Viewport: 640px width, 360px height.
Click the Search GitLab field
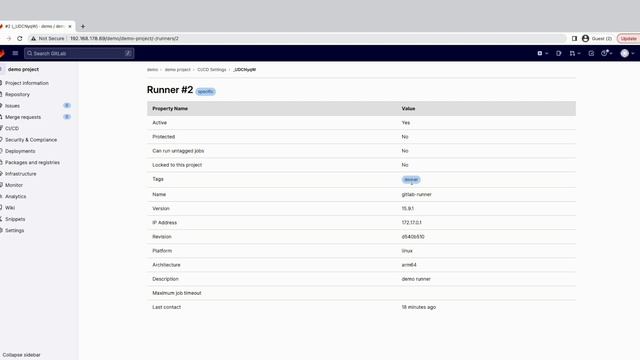(x=79, y=53)
